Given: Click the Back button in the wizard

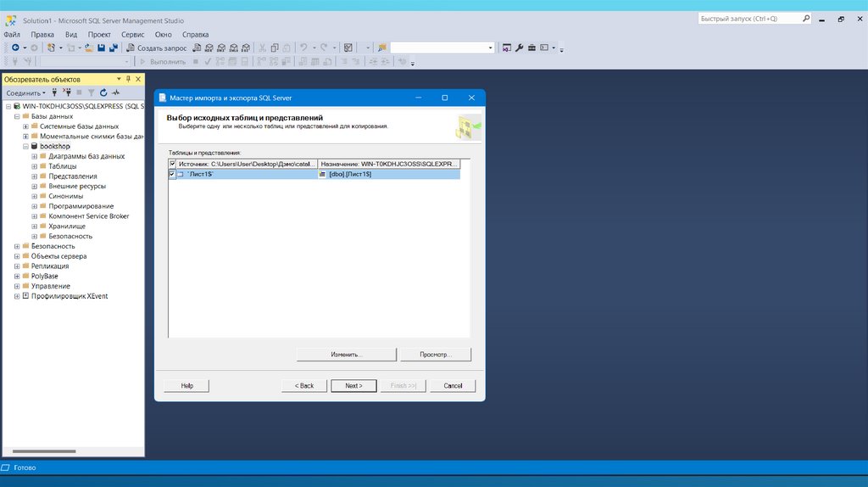Looking at the screenshot, I should [304, 385].
